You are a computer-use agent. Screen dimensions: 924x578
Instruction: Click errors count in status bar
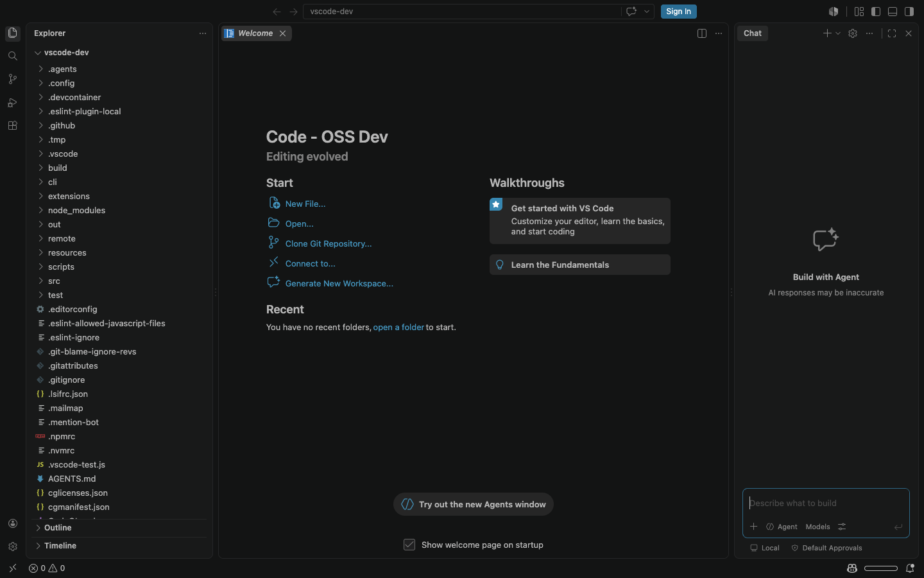coord(37,568)
